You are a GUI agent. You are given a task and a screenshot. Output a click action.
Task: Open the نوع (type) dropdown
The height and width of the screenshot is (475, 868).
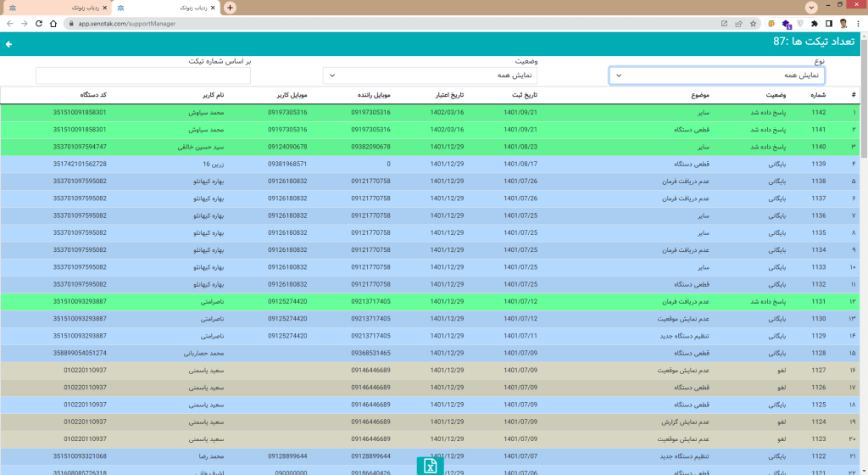click(716, 75)
